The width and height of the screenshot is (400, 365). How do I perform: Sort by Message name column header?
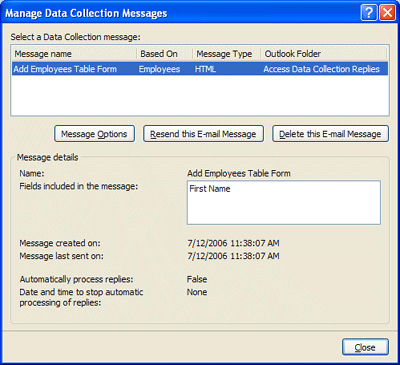(x=74, y=54)
